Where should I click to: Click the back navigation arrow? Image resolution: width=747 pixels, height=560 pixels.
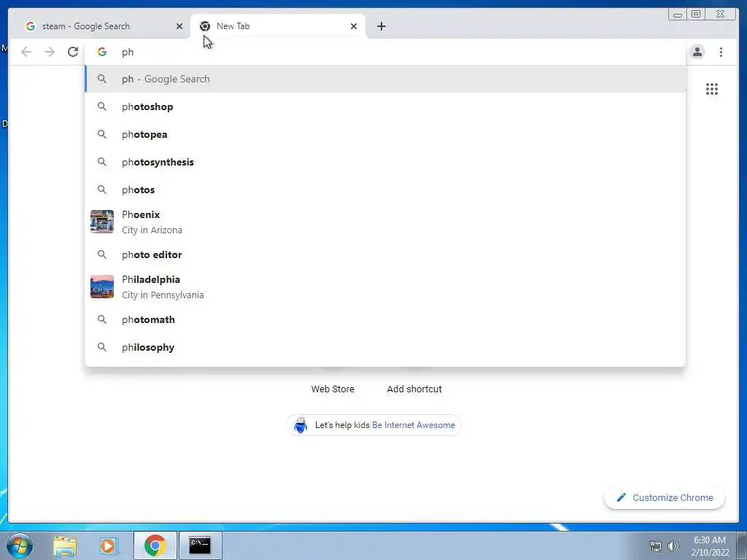[26, 52]
